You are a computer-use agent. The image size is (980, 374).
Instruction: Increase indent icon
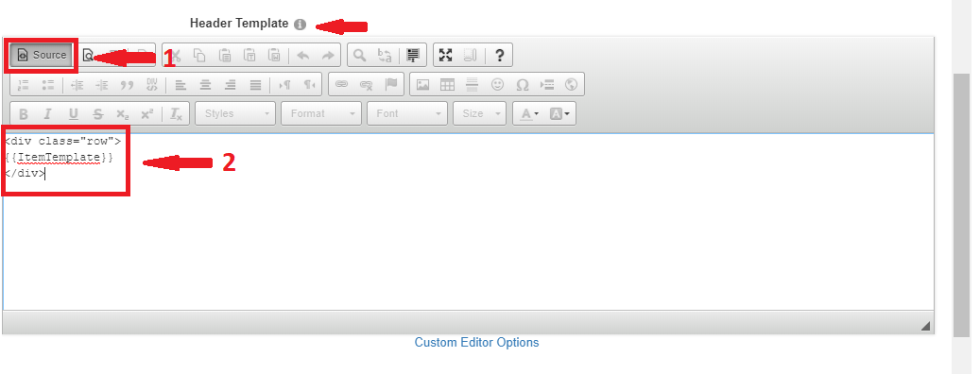(x=102, y=85)
